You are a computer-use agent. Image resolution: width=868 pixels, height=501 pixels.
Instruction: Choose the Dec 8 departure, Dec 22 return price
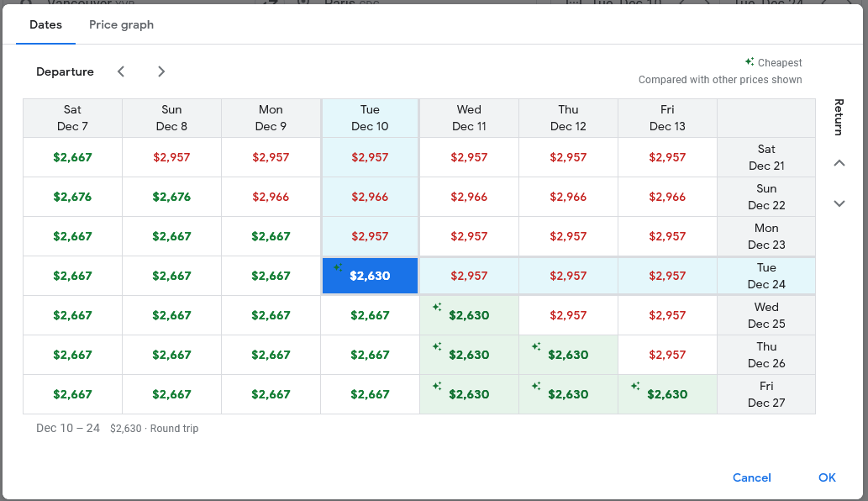[171, 197]
